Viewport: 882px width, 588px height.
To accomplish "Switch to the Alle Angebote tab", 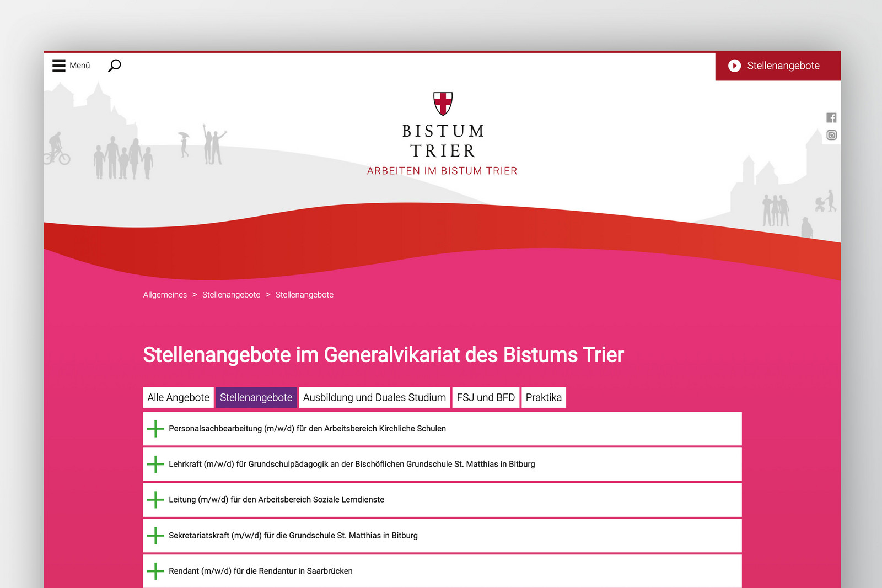I will point(178,397).
